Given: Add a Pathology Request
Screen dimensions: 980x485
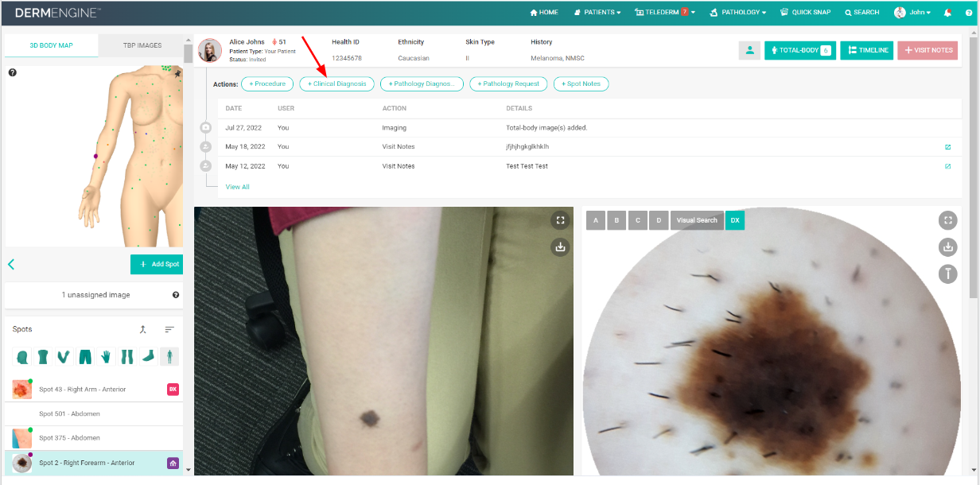Looking at the screenshot, I should (508, 83).
